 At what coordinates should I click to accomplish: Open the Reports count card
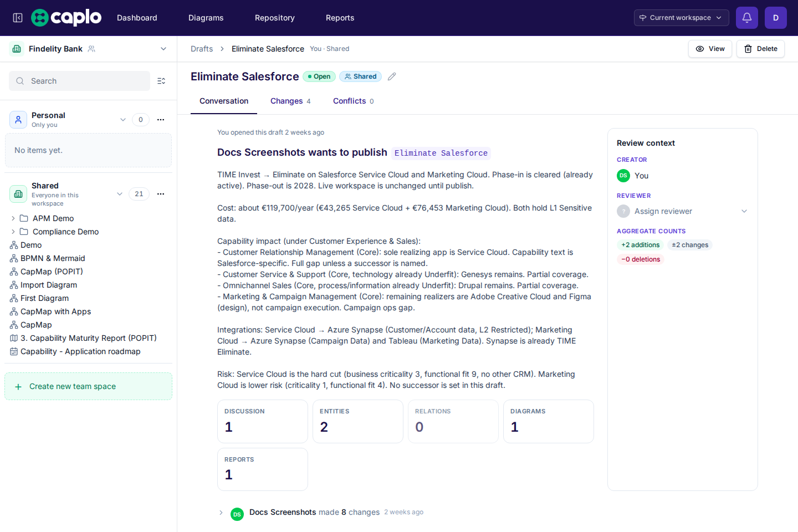click(x=263, y=469)
